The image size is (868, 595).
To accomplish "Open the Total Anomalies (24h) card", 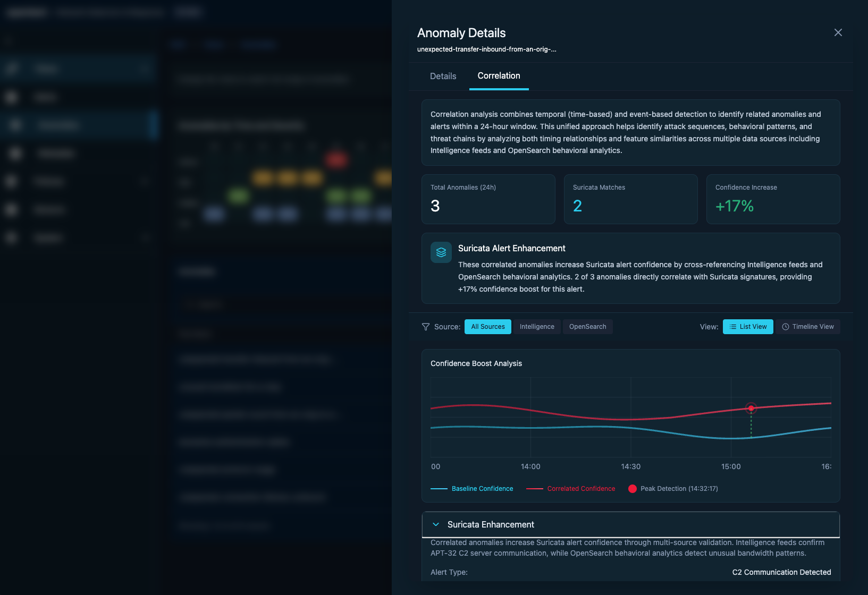I will pyautogui.click(x=488, y=199).
